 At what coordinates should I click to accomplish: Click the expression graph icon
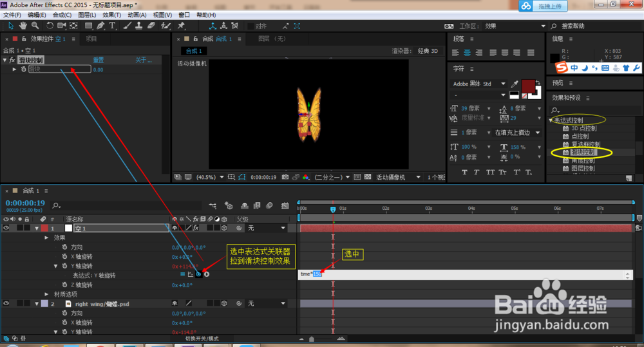pyautogui.click(x=191, y=274)
